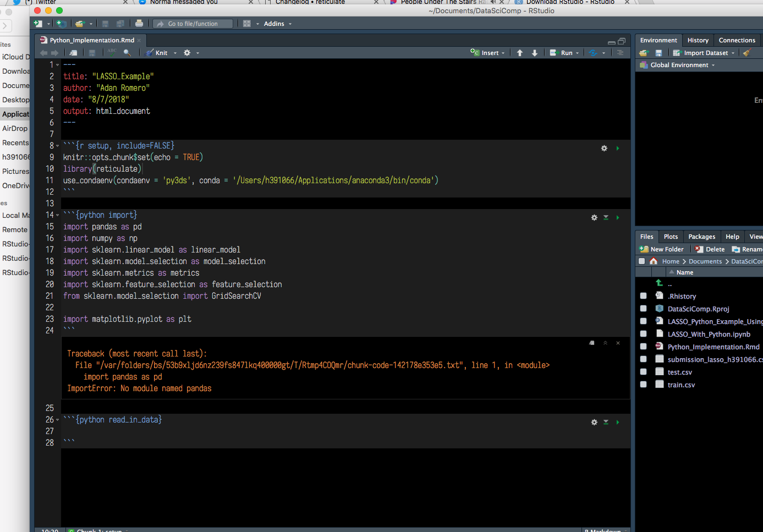Open a workspace with the folder icon

point(643,52)
